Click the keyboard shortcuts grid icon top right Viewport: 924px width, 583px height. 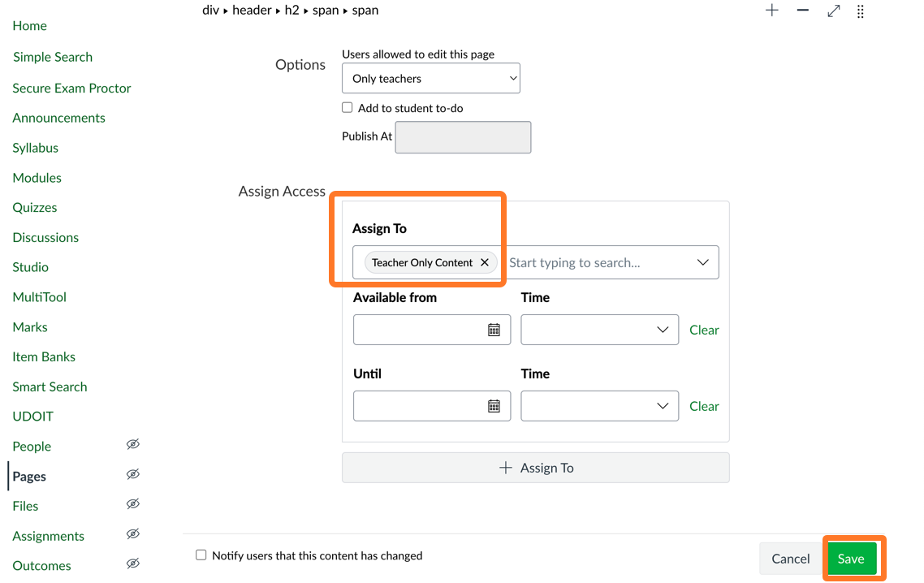pos(861,11)
